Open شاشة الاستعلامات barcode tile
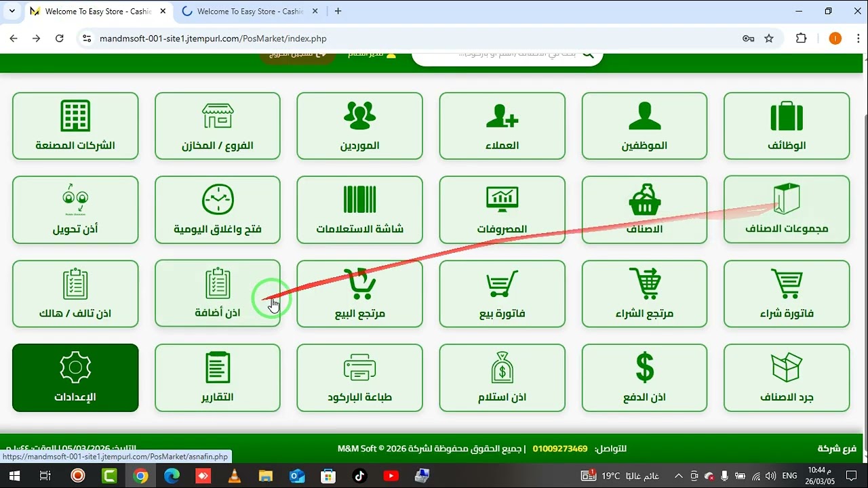 (359, 210)
